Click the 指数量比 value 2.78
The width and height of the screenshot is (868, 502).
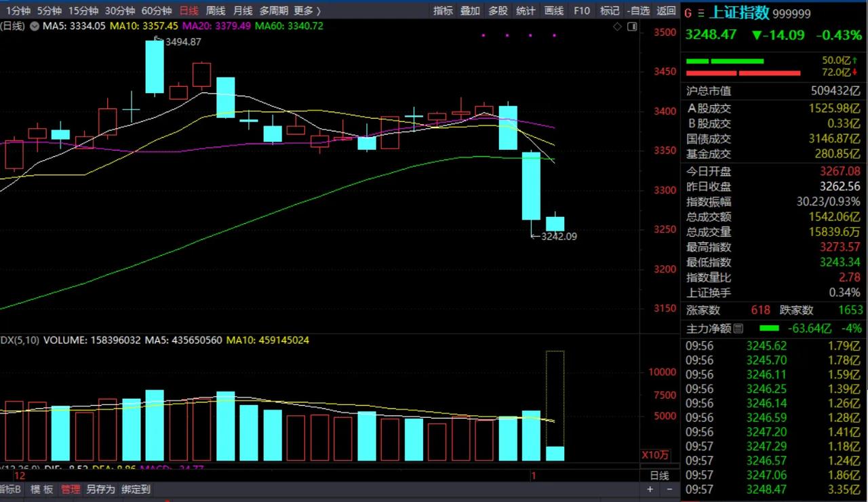849,277
